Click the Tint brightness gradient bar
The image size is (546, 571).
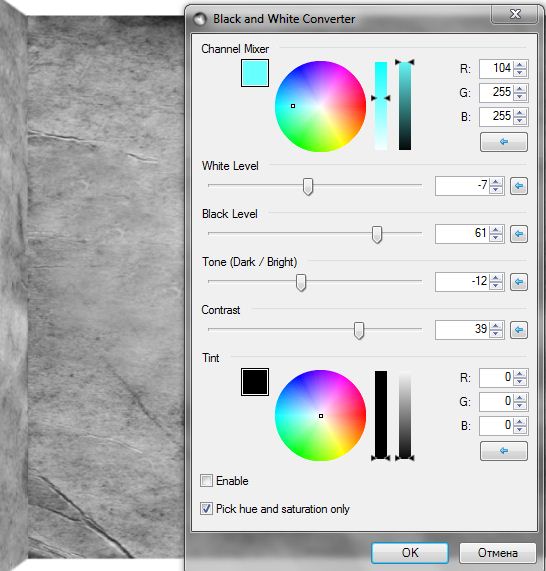pos(405,415)
